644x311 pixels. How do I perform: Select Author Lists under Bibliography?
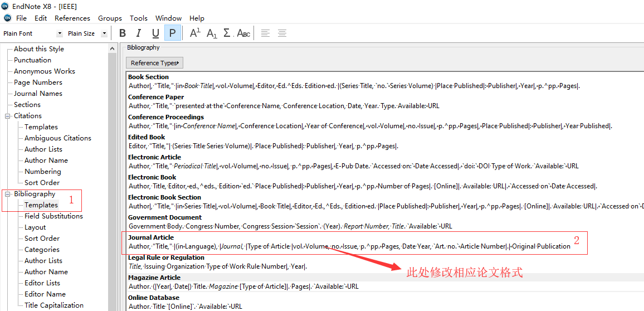click(x=43, y=260)
